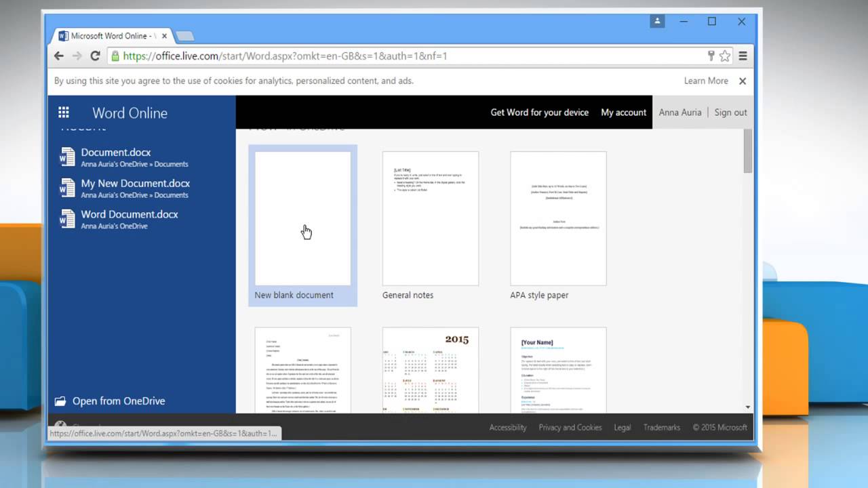Open the Trademarks footer link
The width and height of the screenshot is (868, 488).
tap(662, 428)
